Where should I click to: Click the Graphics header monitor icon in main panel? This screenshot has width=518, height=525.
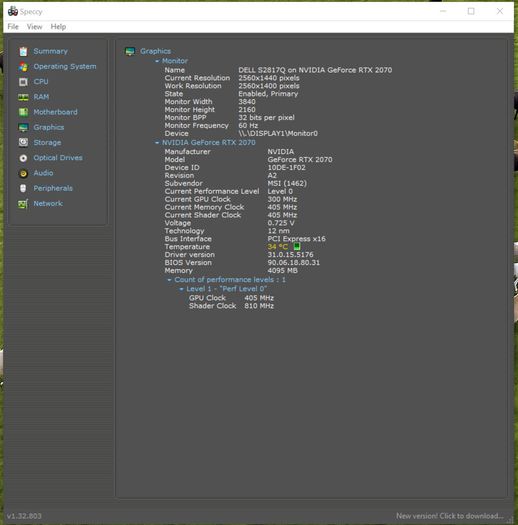pyautogui.click(x=130, y=51)
